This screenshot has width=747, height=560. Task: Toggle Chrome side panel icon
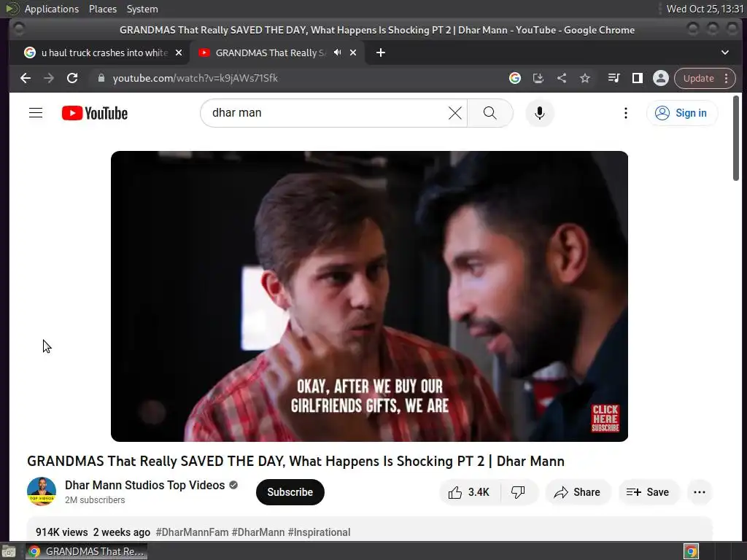point(637,78)
